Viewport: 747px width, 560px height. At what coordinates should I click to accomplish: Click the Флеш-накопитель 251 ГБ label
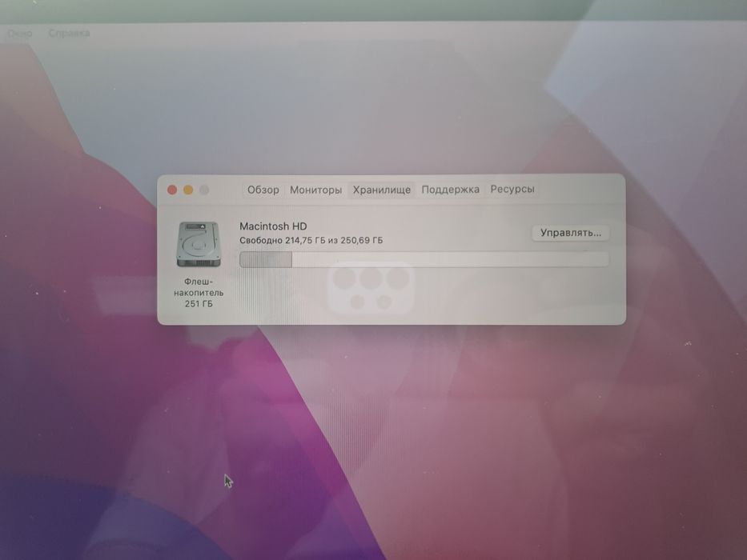[199, 293]
